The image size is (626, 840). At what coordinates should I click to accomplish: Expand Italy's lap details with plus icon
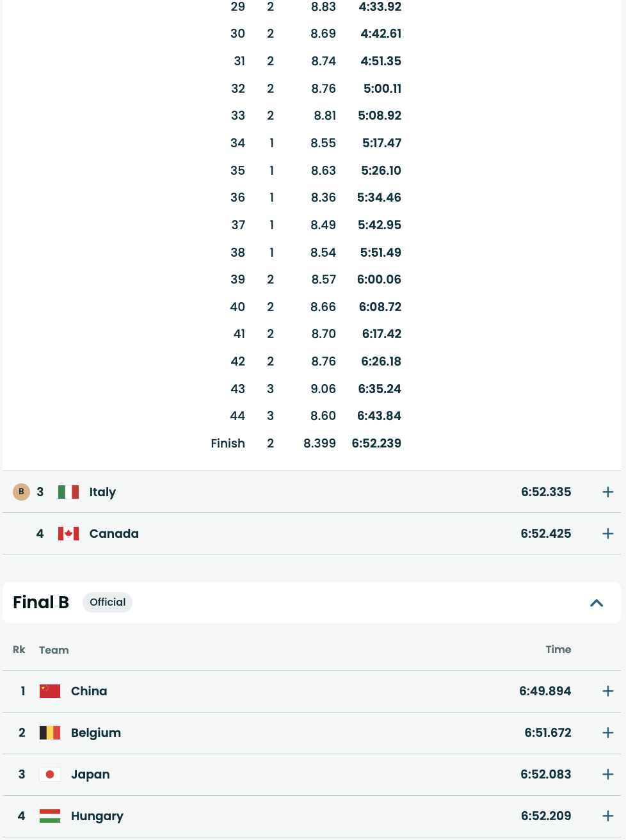[607, 492]
